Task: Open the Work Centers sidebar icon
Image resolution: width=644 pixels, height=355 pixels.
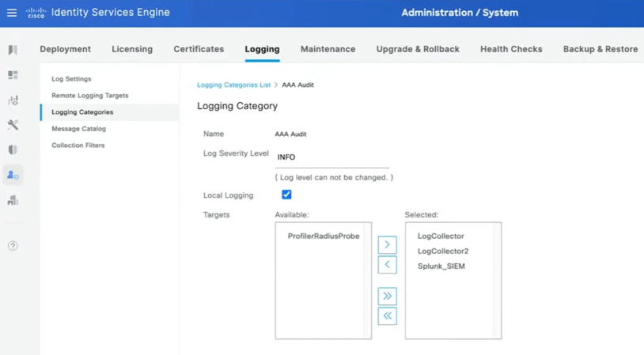Action: point(13,200)
